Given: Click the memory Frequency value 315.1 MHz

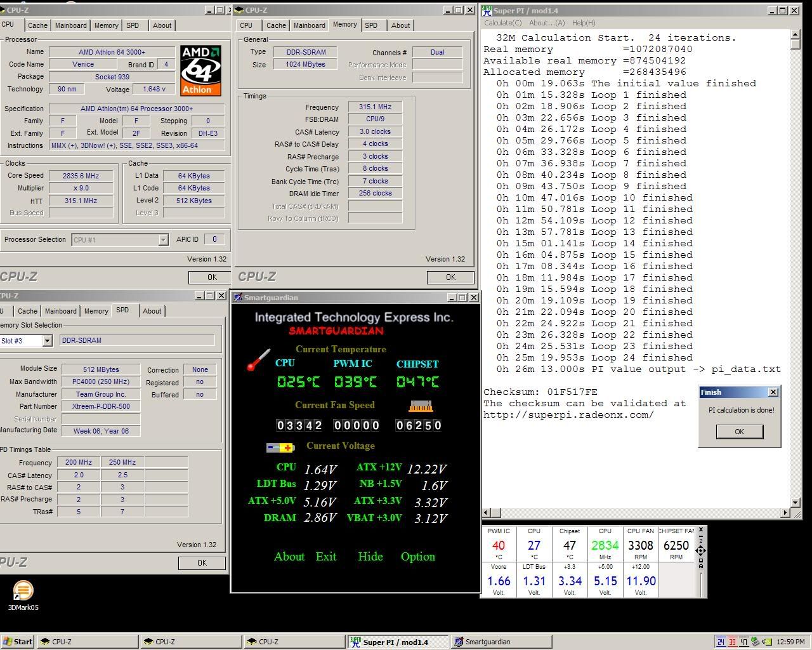Looking at the screenshot, I should pyautogui.click(x=375, y=107).
